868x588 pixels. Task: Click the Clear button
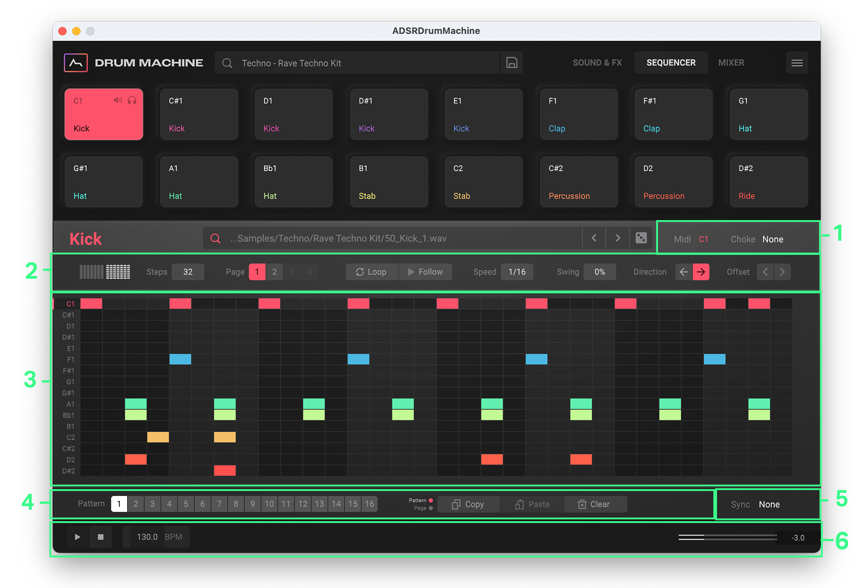click(x=594, y=504)
